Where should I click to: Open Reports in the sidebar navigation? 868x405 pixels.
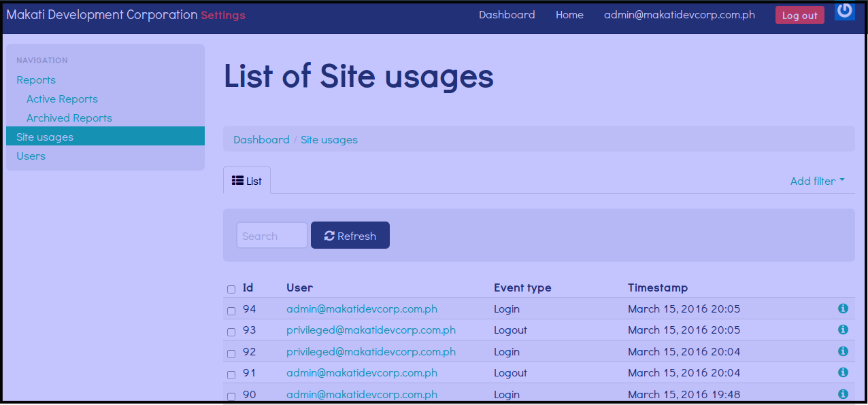point(36,80)
